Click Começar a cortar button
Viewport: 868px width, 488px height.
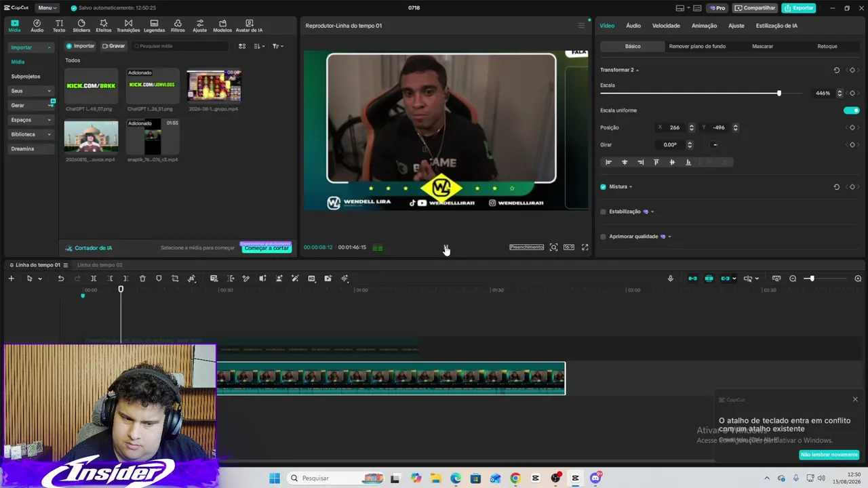click(x=267, y=248)
